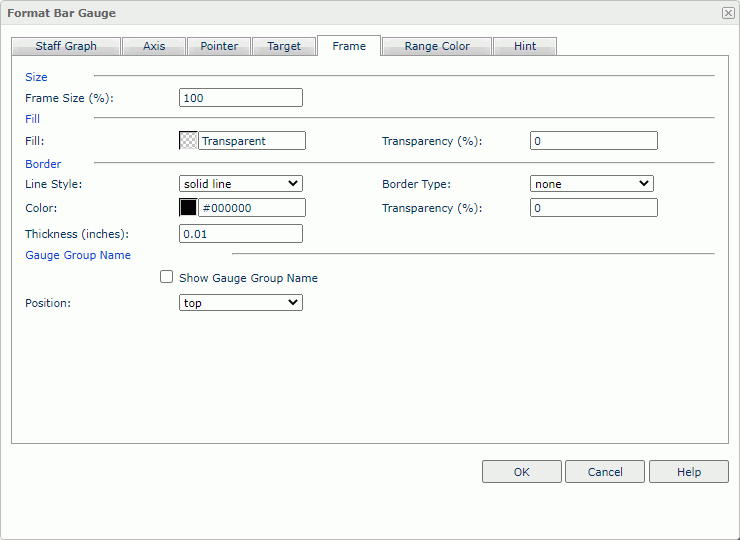This screenshot has height=540, width=740.
Task: Go to the Axis tab
Action: tap(154, 46)
